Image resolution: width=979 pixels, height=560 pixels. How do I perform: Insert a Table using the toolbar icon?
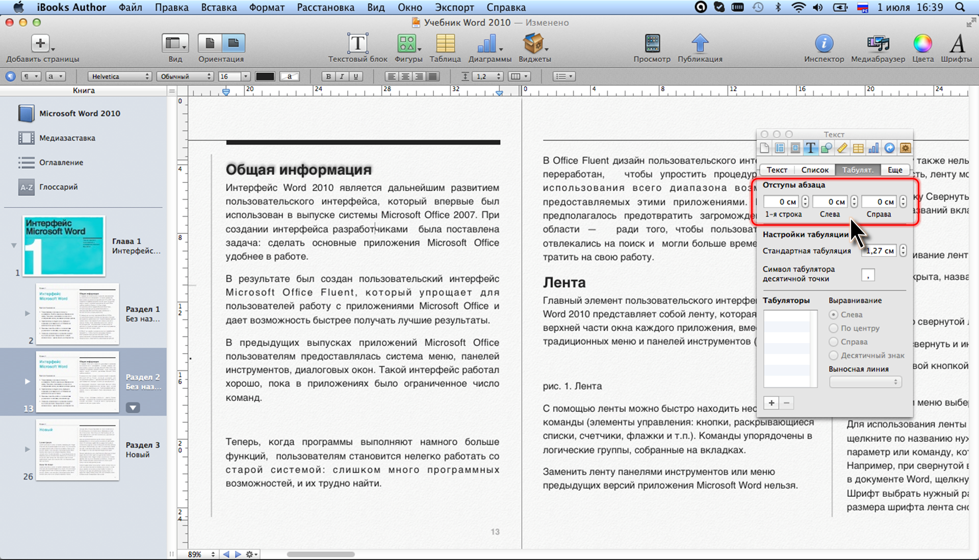tap(445, 44)
